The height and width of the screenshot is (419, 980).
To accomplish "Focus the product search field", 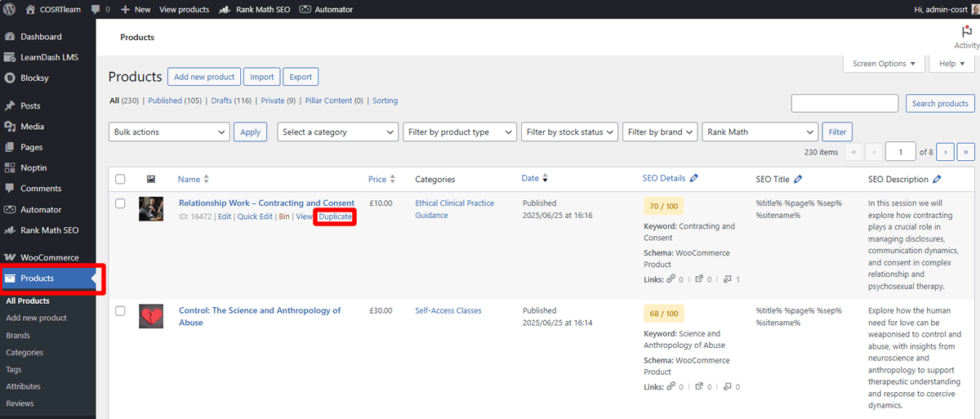I will click(845, 104).
